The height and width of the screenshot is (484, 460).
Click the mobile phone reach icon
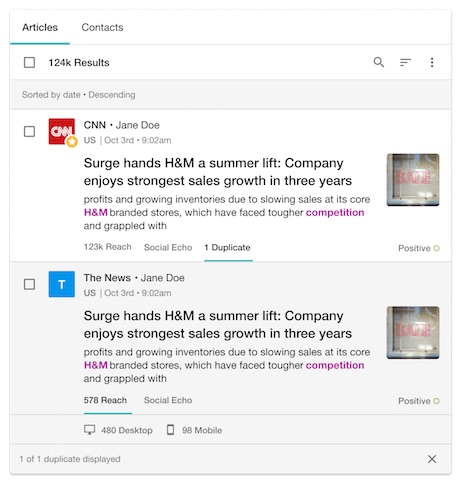click(x=170, y=430)
